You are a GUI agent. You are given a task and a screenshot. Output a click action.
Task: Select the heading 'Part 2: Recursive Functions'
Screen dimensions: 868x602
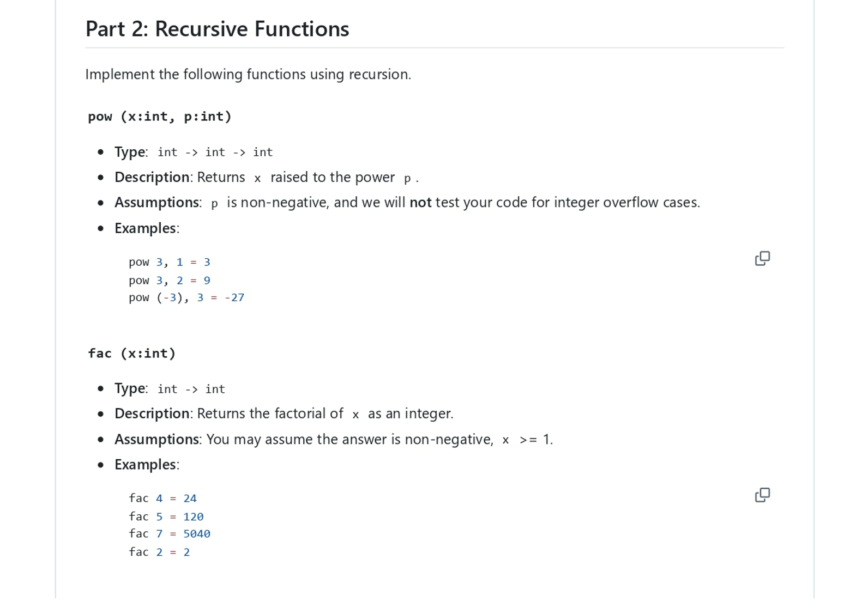(217, 29)
